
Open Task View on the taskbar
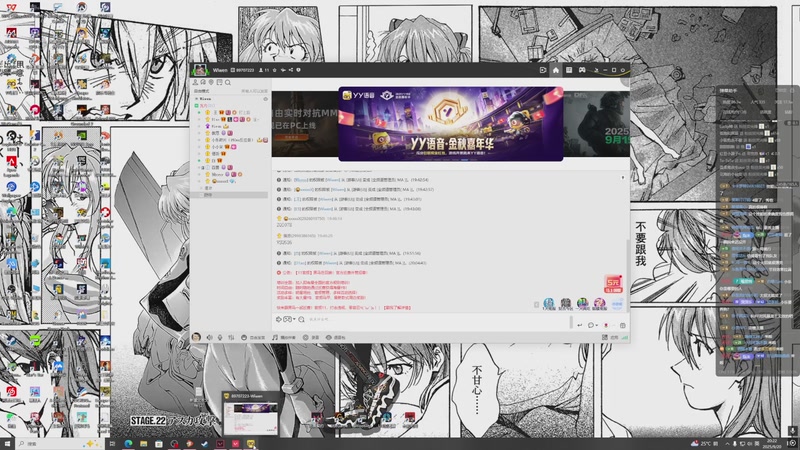click(112, 444)
